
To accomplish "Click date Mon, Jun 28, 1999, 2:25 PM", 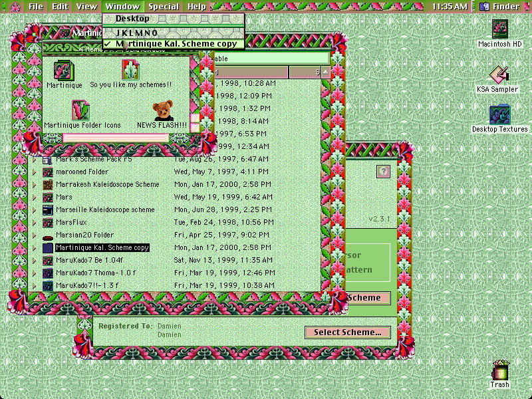I will [223, 210].
